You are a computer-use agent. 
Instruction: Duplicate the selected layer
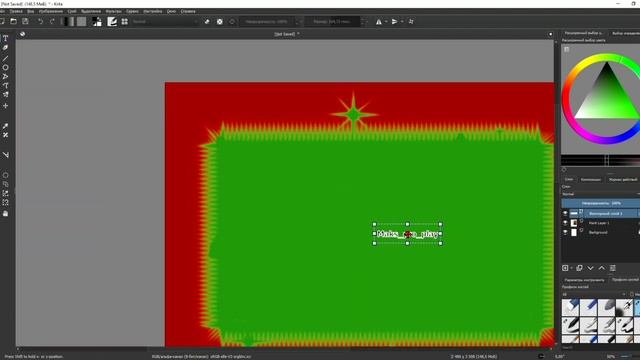[579, 268]
